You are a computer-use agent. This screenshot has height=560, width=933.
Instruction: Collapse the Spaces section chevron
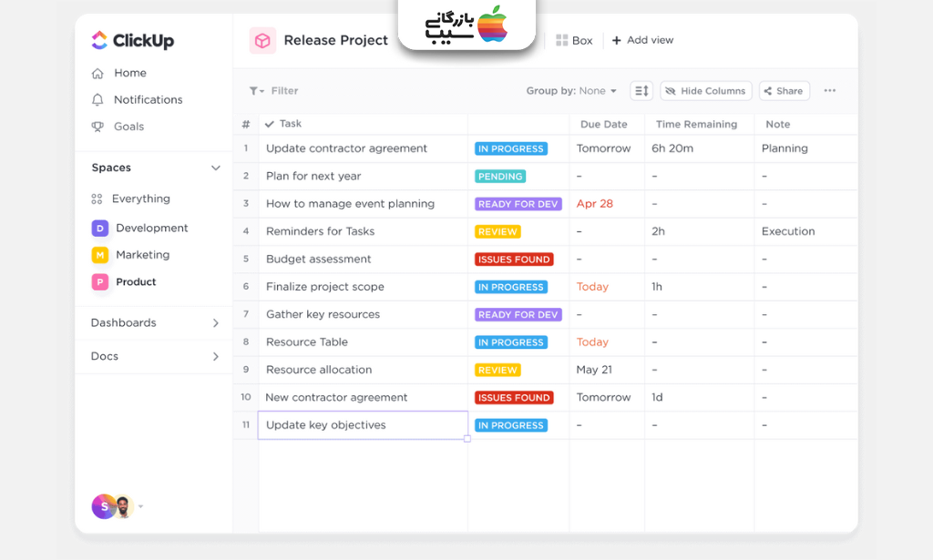216,168
